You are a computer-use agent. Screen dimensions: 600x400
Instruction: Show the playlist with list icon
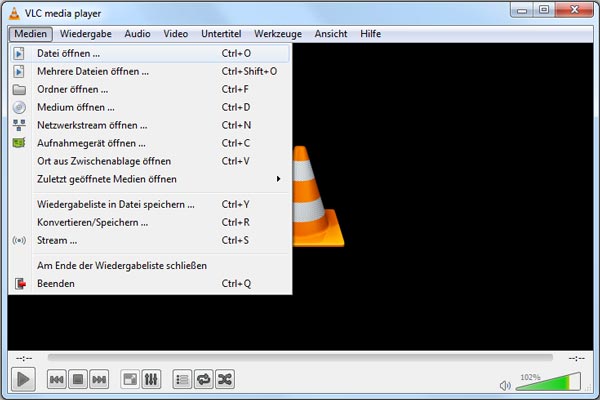pos(182,379)
